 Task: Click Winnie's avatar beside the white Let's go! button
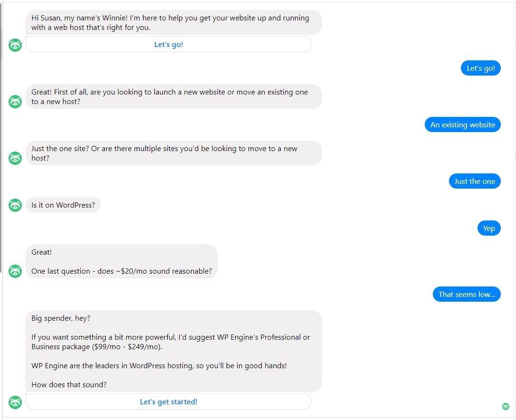(x=15, y=45)
